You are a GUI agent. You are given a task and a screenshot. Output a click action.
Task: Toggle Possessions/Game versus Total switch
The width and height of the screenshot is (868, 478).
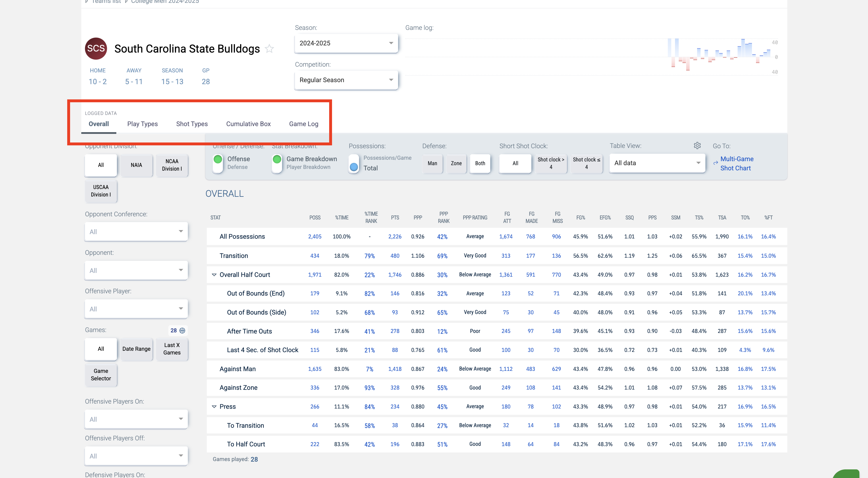pos(354,163)
